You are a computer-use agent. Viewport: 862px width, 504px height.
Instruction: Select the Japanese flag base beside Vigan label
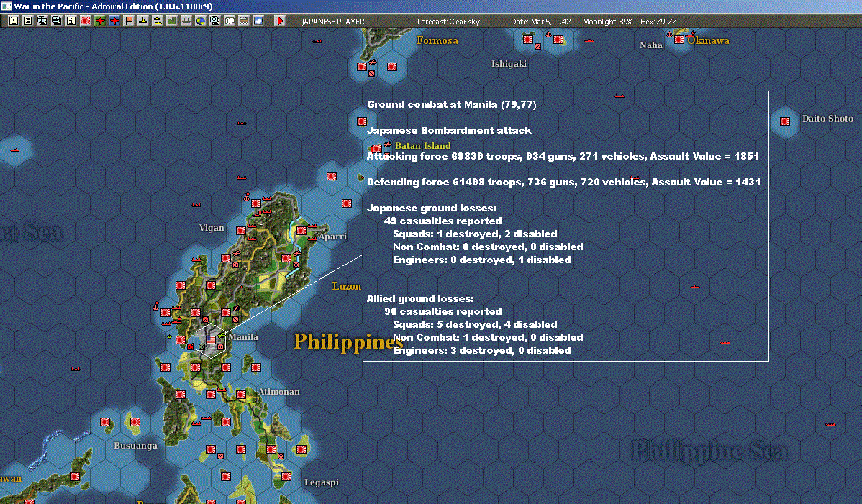click(241, 231)
